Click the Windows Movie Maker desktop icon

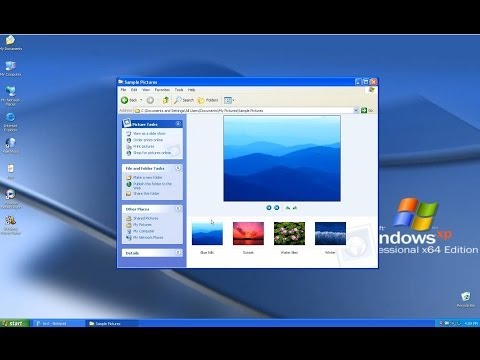11,225
